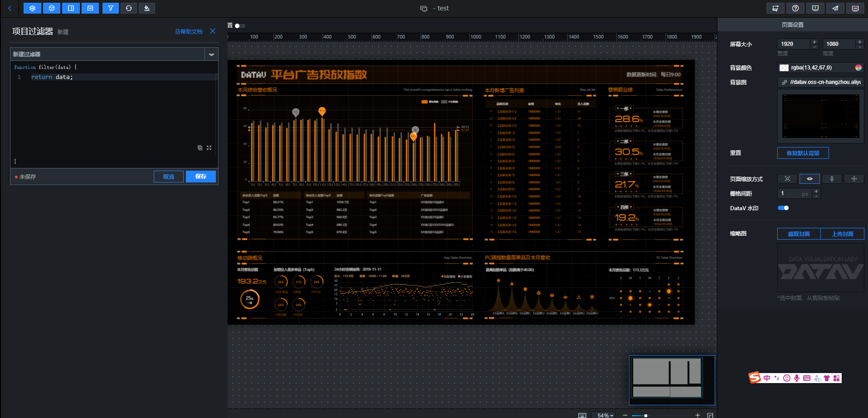Click the Sogou input method logo
This screenshot has height=418, width=868.
[755, 378]
